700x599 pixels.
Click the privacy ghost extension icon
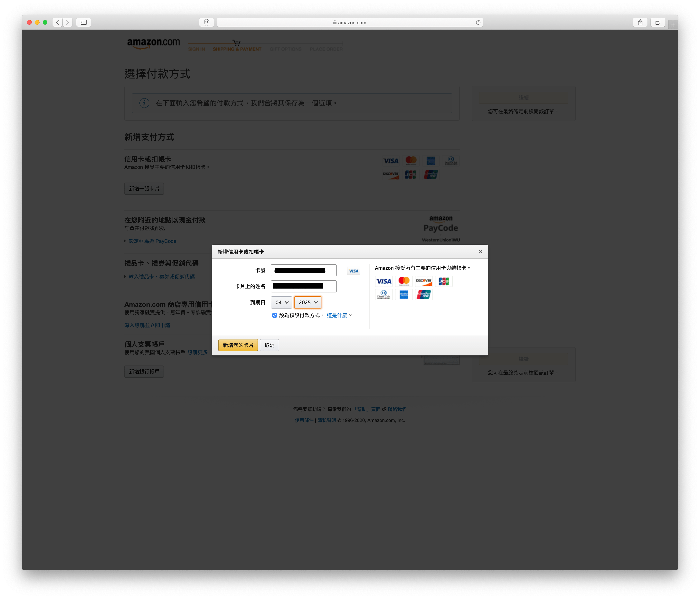(x=206, y=22)
